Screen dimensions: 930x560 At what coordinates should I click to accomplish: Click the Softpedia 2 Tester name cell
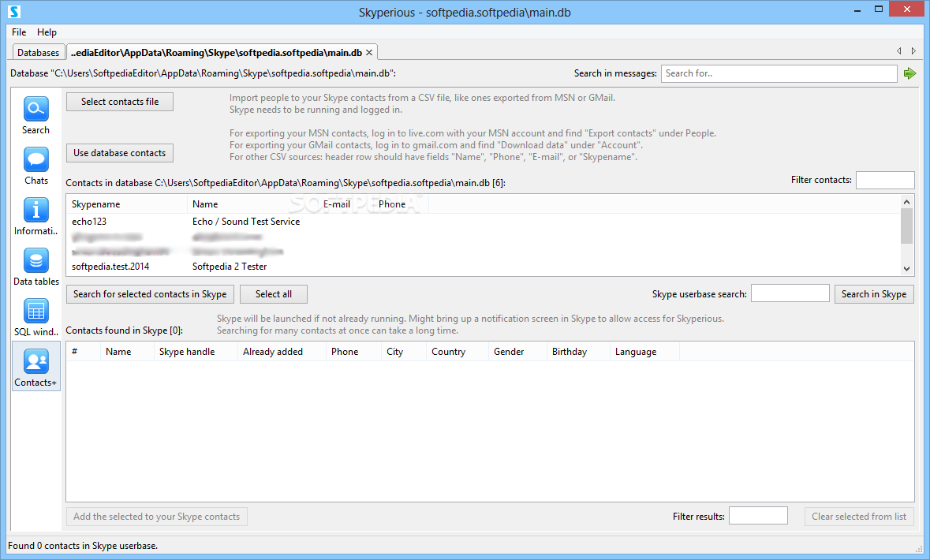click(230, 267)
